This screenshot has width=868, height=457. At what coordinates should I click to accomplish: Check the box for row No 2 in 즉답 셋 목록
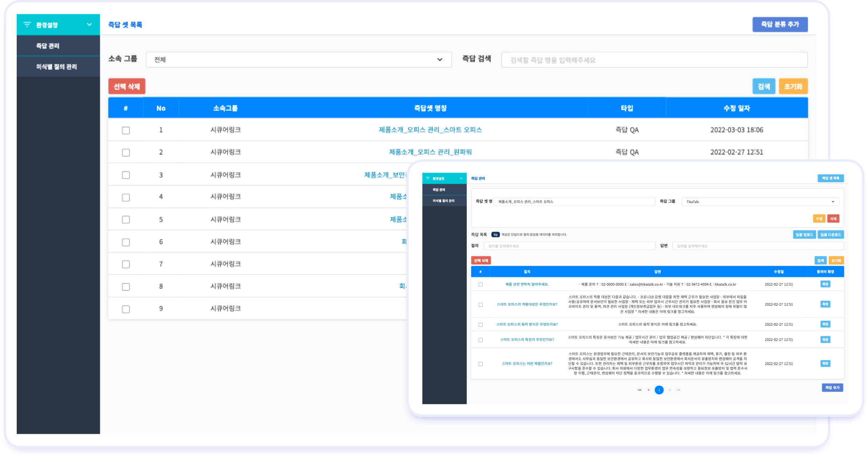pyautogui.click(x=126, y=152)
